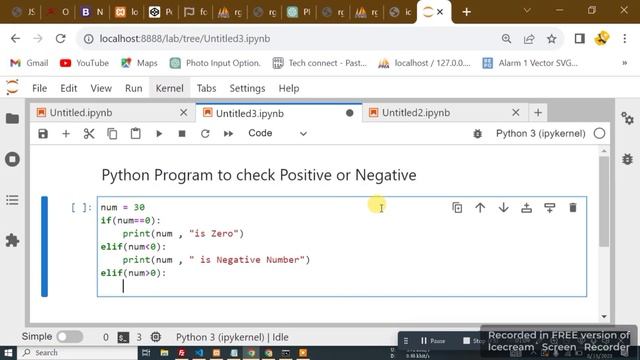Duplicate the cell using its copy icon
640x360 pixels.
coord(457,208)
